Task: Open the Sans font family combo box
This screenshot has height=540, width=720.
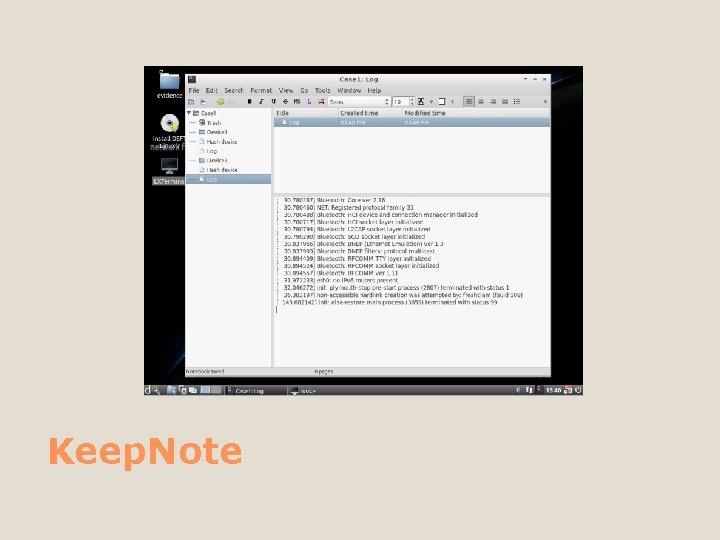Action: pos(359,101)
